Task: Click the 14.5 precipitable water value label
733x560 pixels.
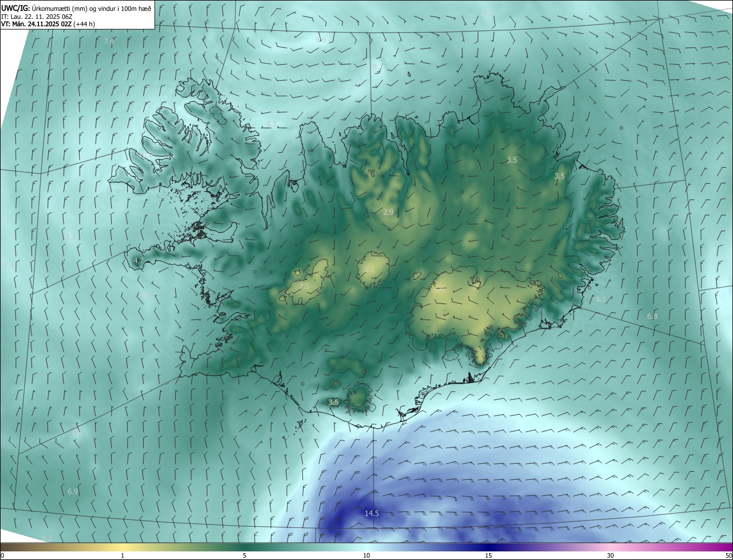Action: click(x=372, y=513)
